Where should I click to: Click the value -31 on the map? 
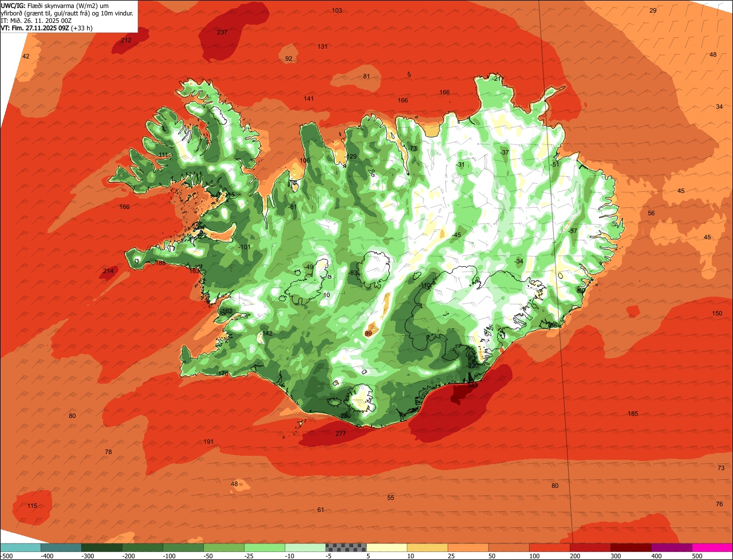tap(460, 164)
